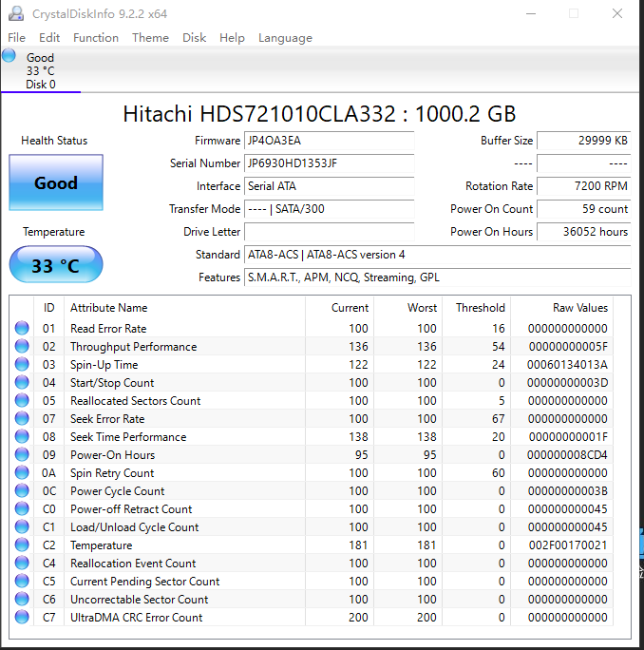Click the Health Status label
The height and width of the screenshot is (650, 644).
click(54, 141)
